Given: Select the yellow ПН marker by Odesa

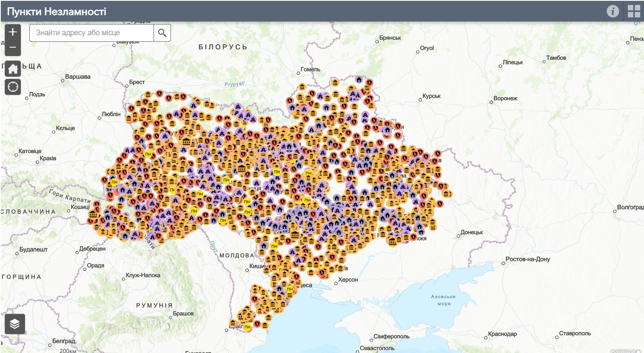Looking at the screenshot, I should (290, 289).
